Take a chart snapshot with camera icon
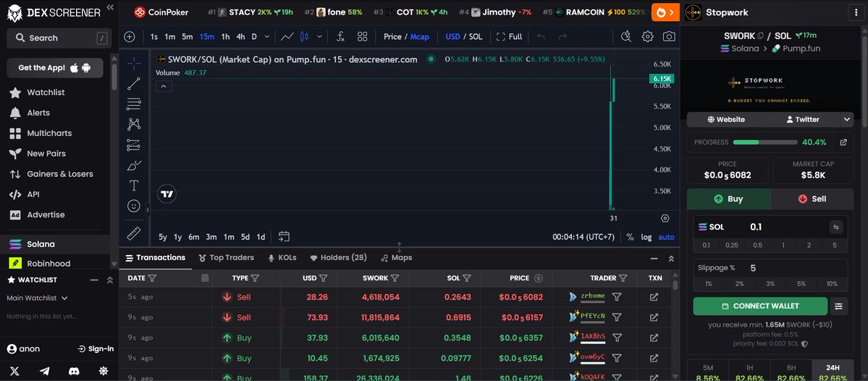This screenshot has width=868, height=381. tap(669, 36)
